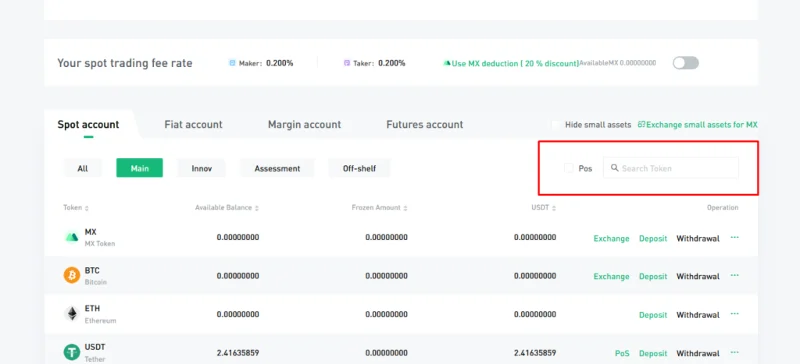
Task: Sort by the USDT value column
Action: coord(544,208)
